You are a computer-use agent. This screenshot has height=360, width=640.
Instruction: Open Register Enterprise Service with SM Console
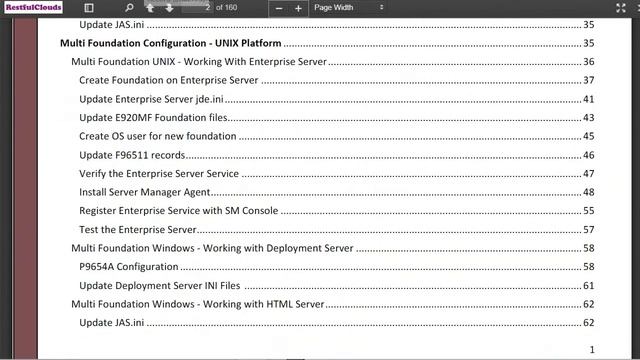coord(178,211)
